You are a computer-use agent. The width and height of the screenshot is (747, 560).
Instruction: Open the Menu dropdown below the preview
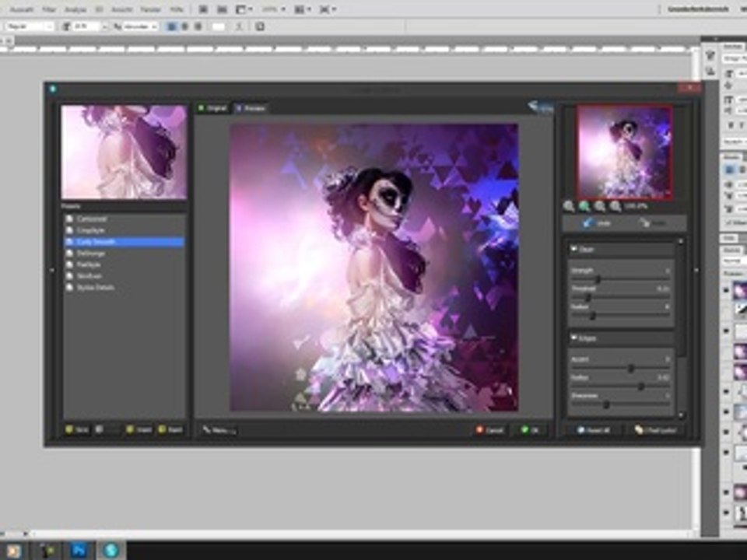(x=219, y=429)
